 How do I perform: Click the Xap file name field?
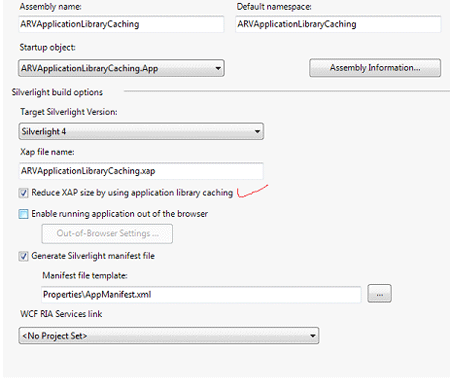[x=141, y=171]
